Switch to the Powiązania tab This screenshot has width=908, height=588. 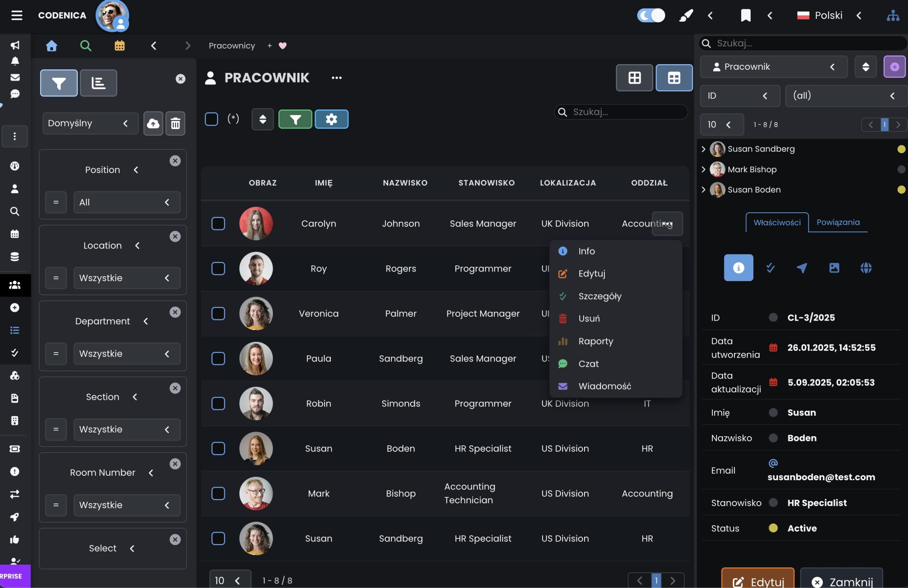(838, 222)
